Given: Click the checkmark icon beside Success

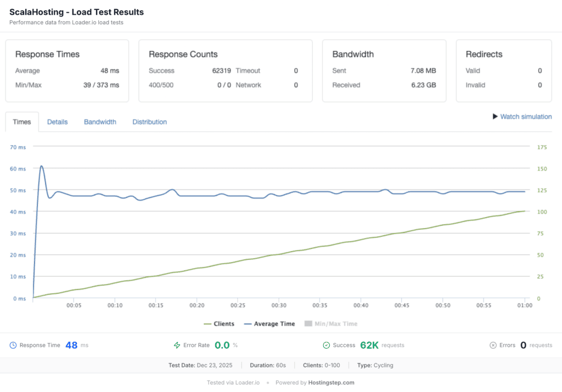Looking at the screenshot, I should tap(326, 345).
